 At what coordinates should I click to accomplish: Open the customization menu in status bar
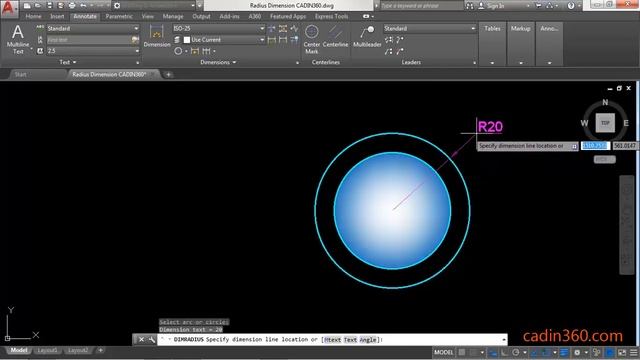(633, 352)
